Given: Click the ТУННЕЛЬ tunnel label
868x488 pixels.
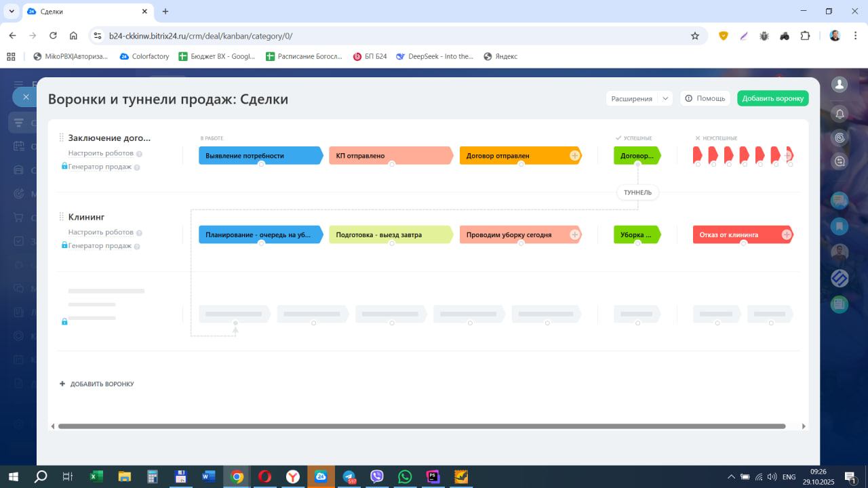Looking at the screenshot, I should pos(637,192).
